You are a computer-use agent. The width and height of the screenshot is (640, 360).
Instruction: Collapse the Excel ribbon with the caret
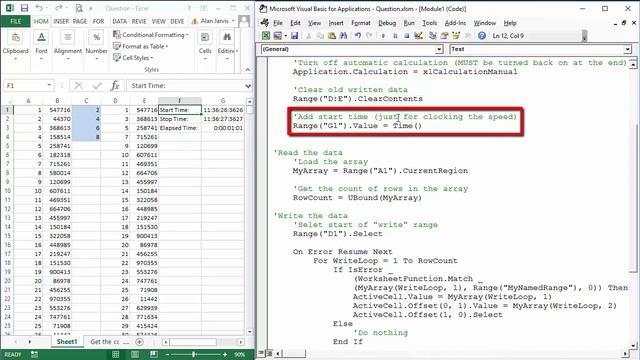click(x=247, y=70)
